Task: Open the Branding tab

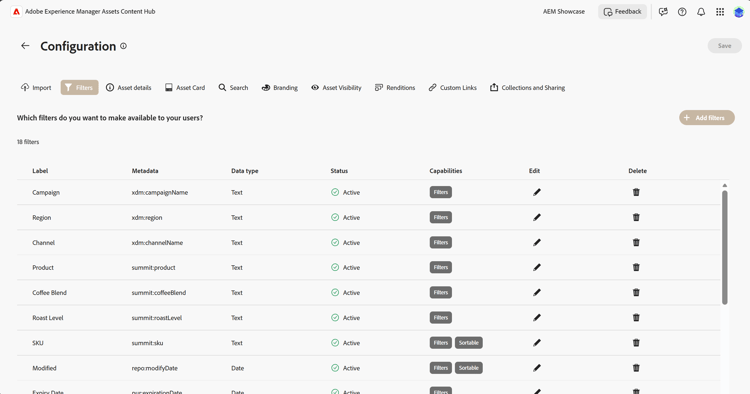Action: pos(280,88)
